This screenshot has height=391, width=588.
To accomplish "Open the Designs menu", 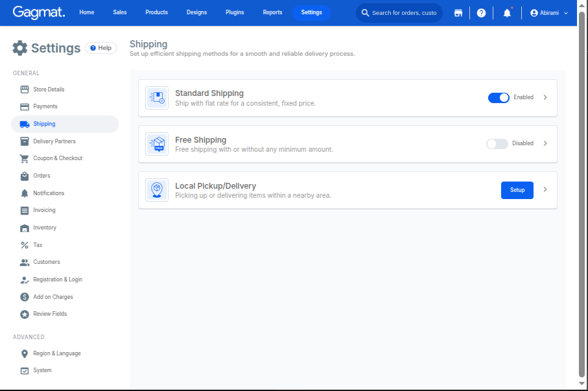I will (196, 12).
